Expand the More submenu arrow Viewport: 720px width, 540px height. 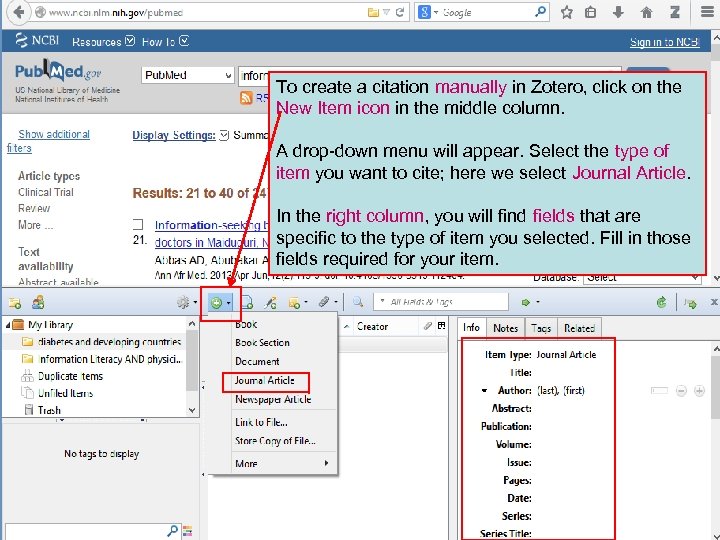[x=326, y=463]
